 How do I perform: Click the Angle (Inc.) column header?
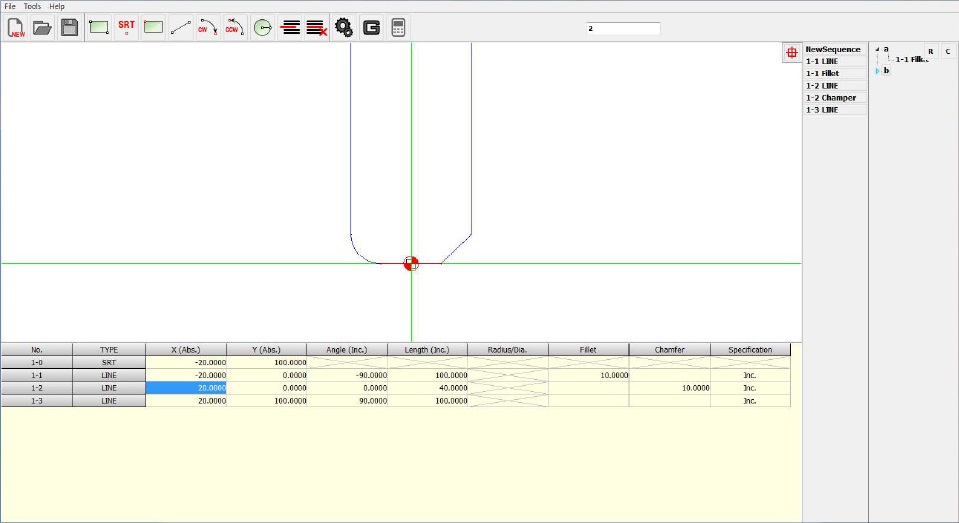[347, 350]
